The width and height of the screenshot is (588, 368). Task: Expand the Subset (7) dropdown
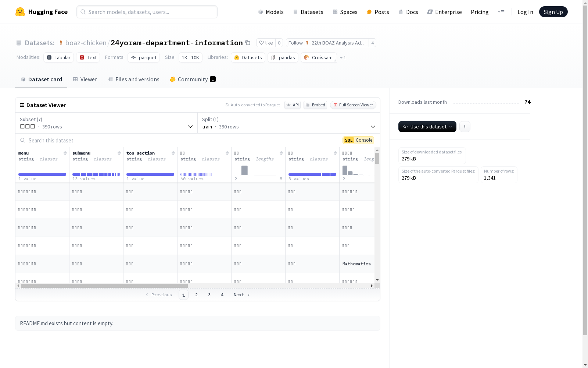pyautogui.click(x=107, y=123)
